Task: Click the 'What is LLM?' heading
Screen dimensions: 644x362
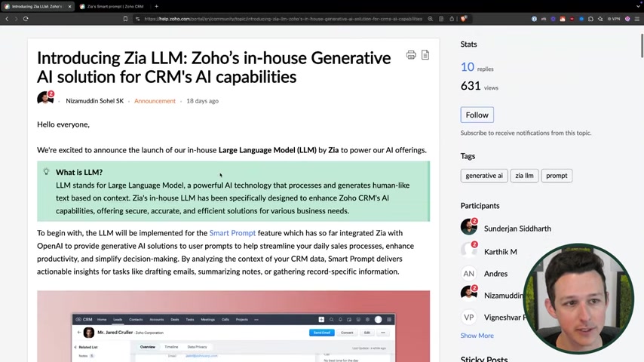Action: coord(79,172)
